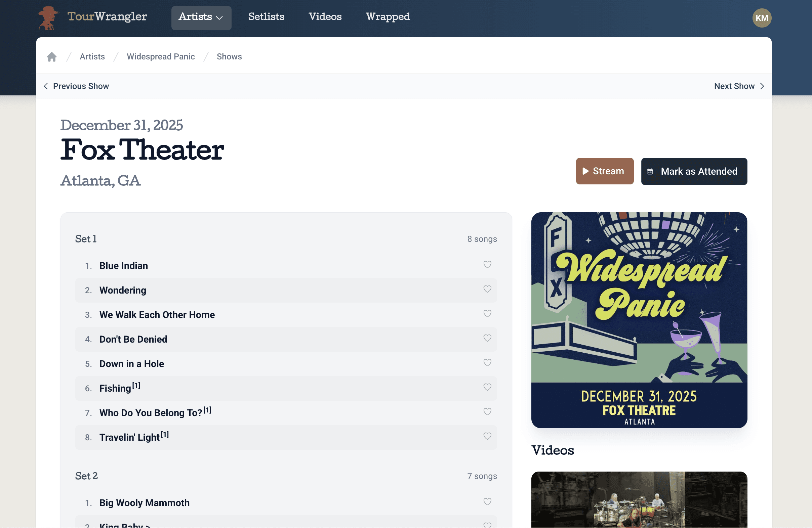Go to Next Show via right chevron
812x528 pixels.
(x=762, y=86)
